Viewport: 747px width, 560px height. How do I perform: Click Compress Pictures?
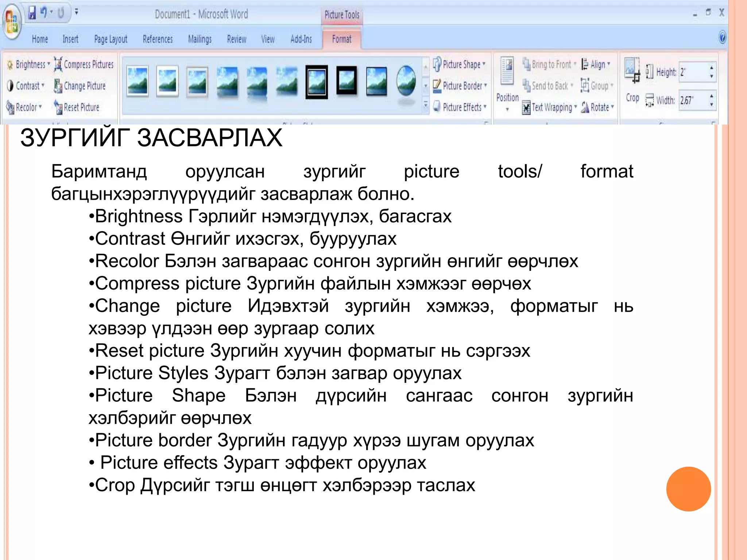84,65
